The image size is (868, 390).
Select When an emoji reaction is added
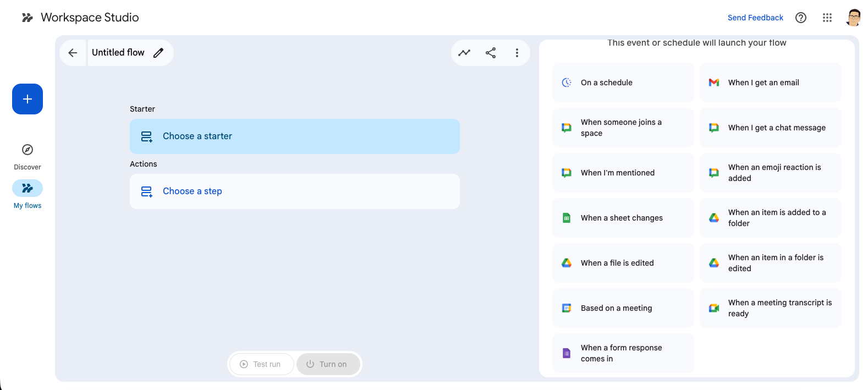pos(771,173)
